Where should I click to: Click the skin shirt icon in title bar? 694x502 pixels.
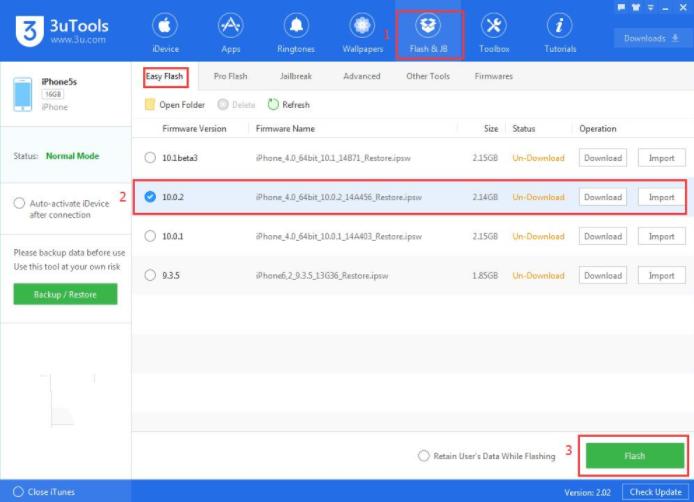coord(636,7)
